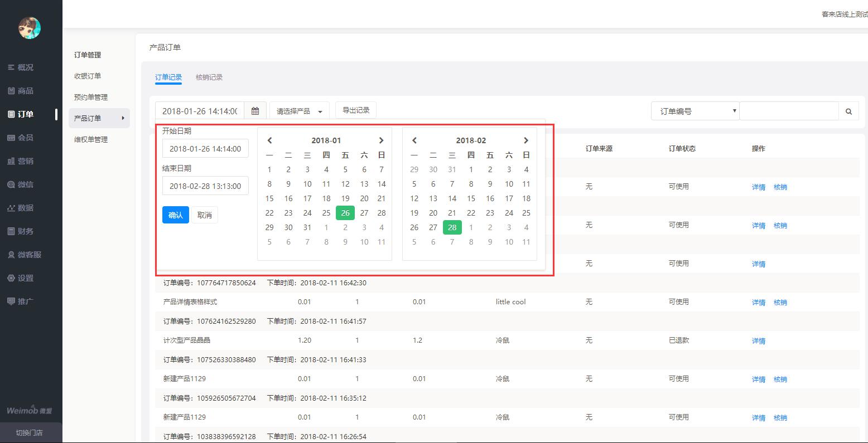This screenshot has width=868, height=443.
Task: Click the 结束日期 end date field
Action: 205,186
